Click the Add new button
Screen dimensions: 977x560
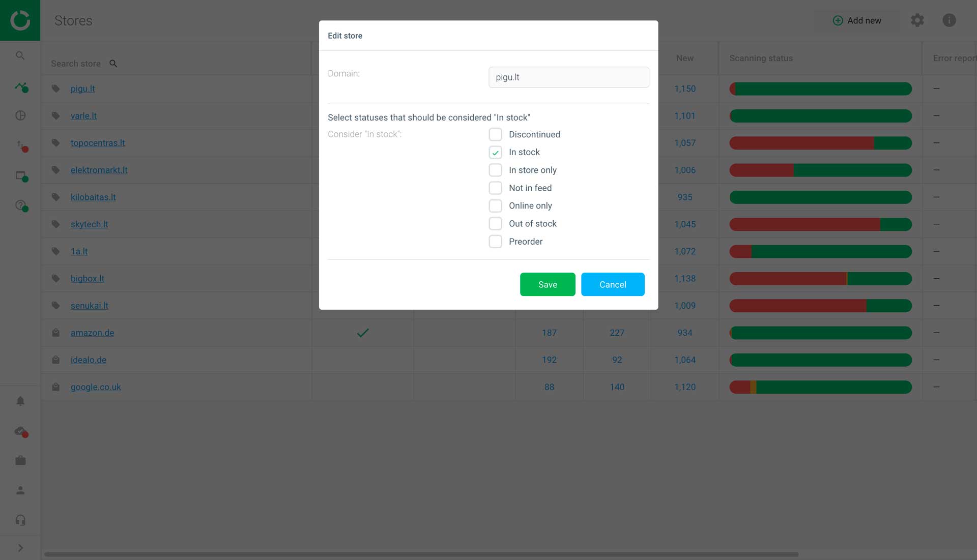857,20
